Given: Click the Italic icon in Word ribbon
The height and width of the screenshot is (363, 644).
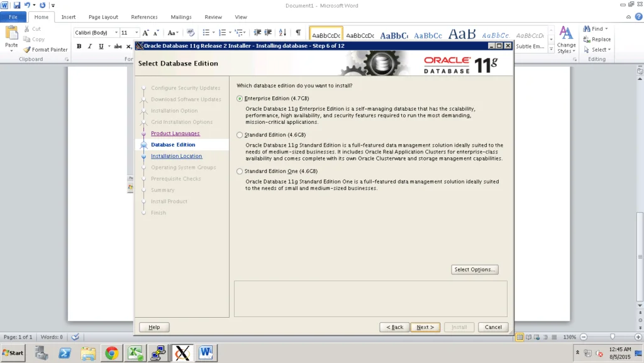Looking at the screenshot, I should pyautogui.click(x=89, y=46).
